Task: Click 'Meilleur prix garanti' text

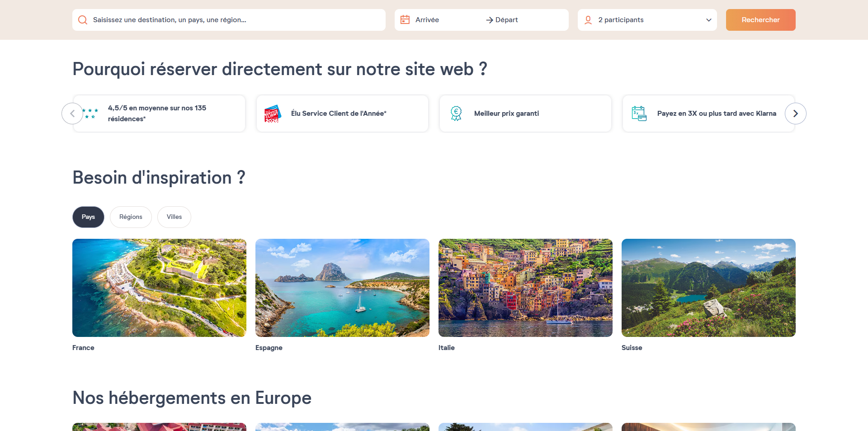Action: pyautogui.click(x=506, y=114)
